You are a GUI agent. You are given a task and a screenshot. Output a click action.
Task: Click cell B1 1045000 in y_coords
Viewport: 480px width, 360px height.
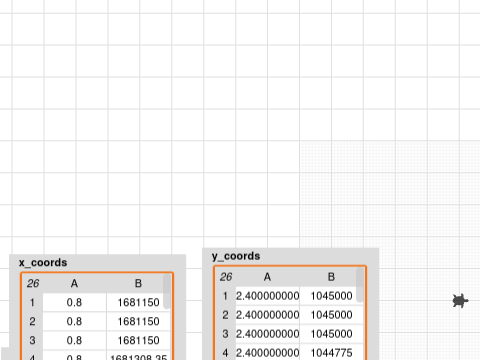tap(331, 296)
